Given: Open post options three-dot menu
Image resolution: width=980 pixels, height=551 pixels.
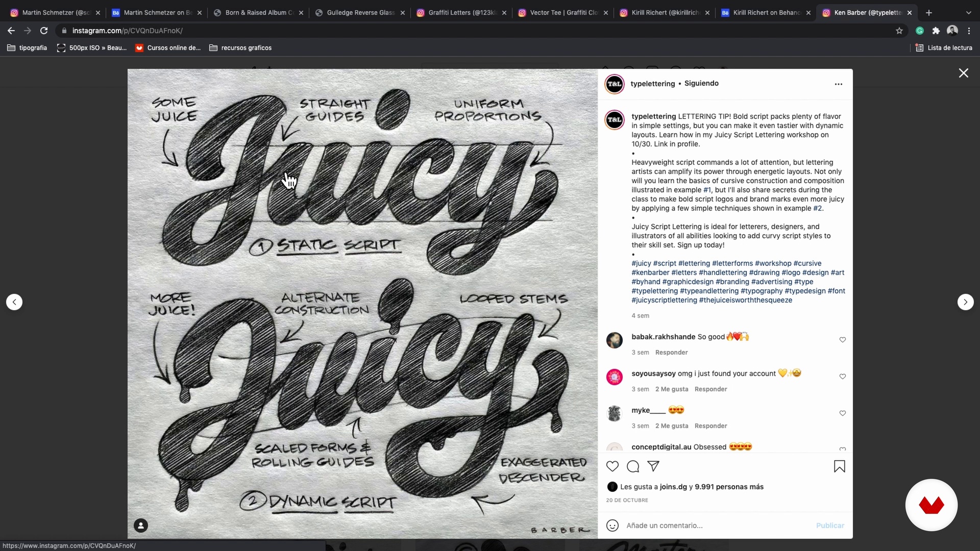Looking at the screenshot, I should tap(839, 84).
